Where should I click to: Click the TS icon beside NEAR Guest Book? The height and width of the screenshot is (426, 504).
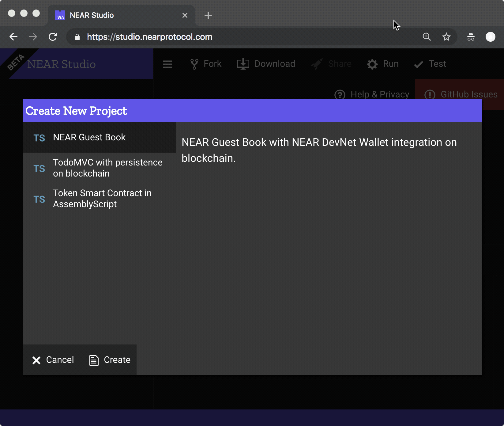click(39, 138)
